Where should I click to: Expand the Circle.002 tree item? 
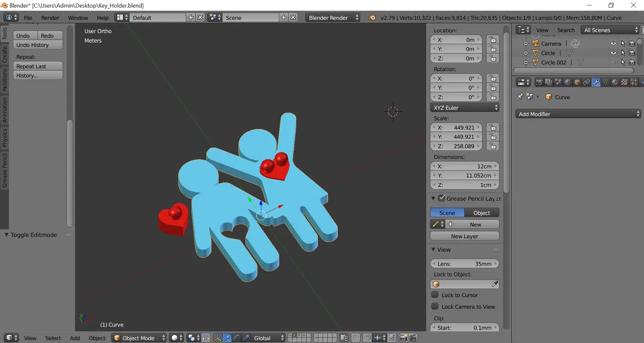tap(526, 63)
